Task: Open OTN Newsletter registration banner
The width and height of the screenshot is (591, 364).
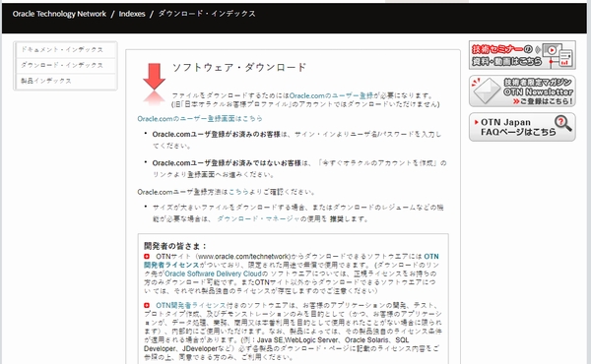Action: pos(522,91)
